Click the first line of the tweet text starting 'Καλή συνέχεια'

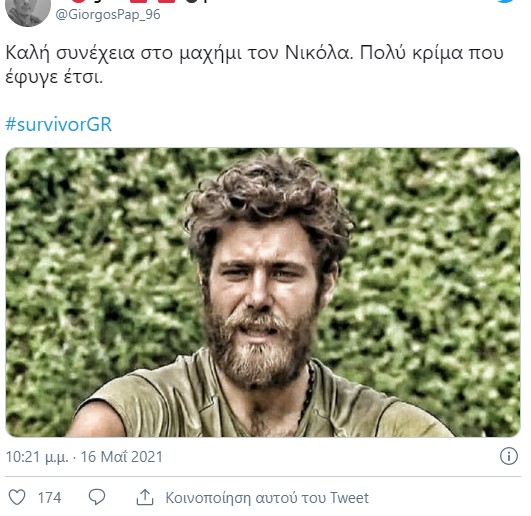tap(255, 53)
